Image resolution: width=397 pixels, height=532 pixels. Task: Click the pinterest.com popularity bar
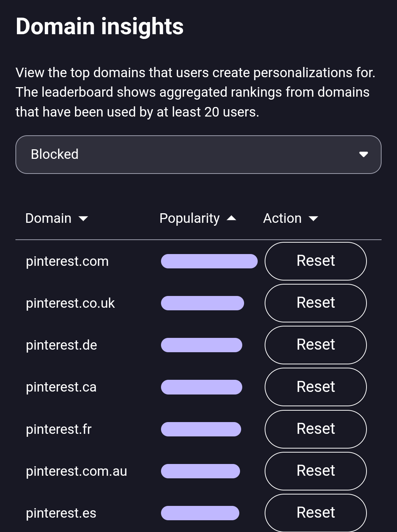click(209, 261)
